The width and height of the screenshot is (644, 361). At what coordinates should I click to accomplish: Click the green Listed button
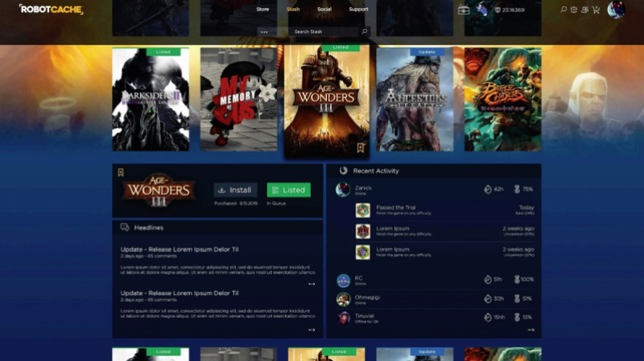289,190
